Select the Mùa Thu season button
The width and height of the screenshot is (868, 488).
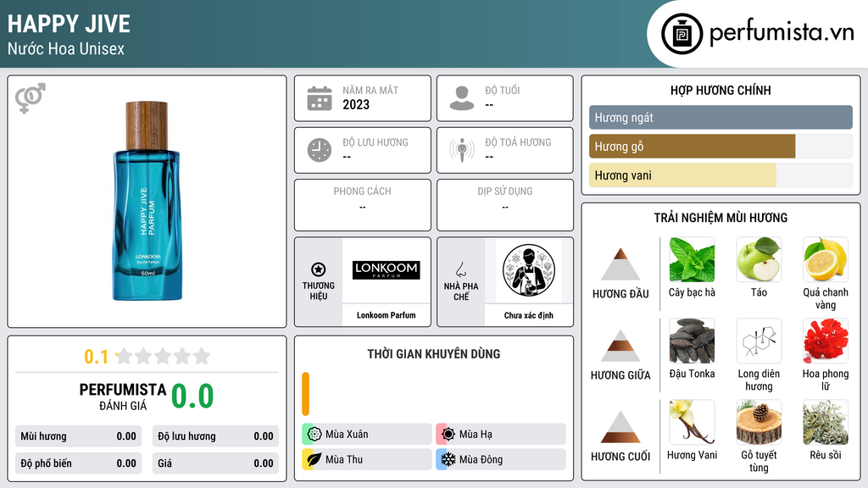367,459
